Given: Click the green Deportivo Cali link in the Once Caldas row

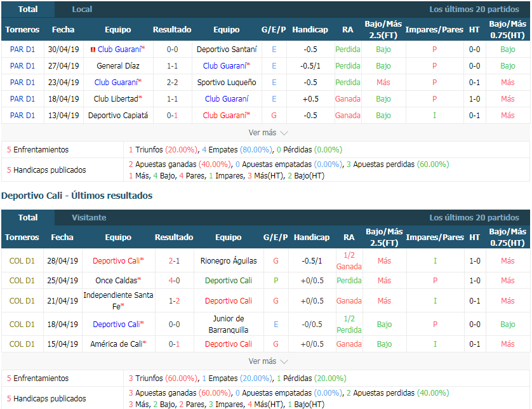Looking at the screenshot, I should 229,281.
